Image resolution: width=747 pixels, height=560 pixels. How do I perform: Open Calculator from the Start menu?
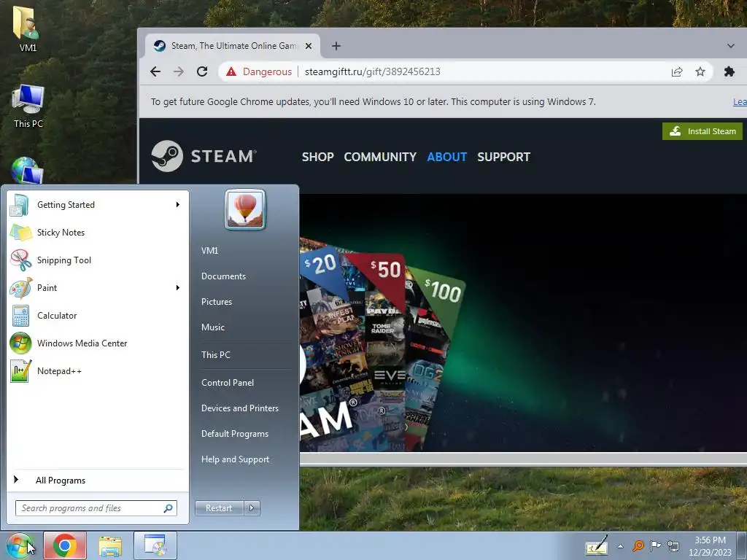coord(98,315)
